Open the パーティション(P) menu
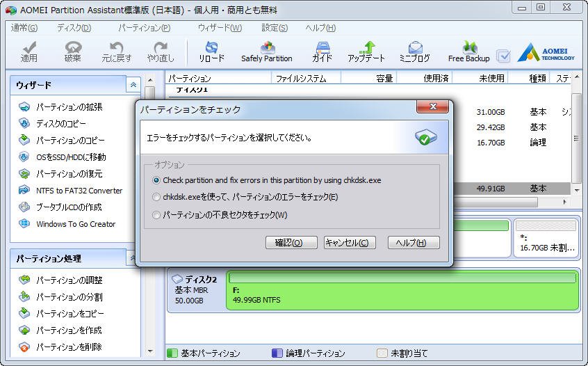Screen dimensions: 588x366 [x=144, y=28]
